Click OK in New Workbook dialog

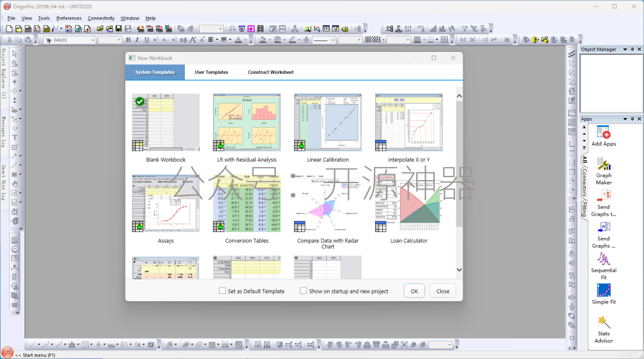[414, 291]
